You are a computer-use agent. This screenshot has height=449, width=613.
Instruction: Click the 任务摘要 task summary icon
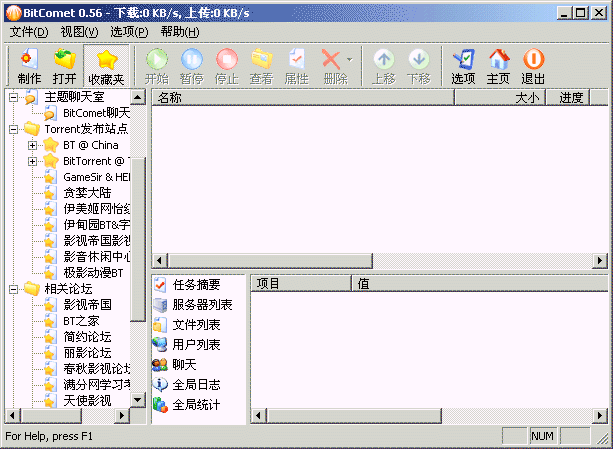[160, 284]
